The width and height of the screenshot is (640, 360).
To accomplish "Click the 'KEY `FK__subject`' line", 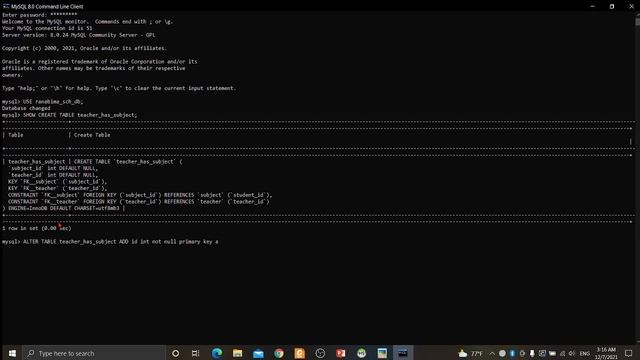I will (58, 182).
